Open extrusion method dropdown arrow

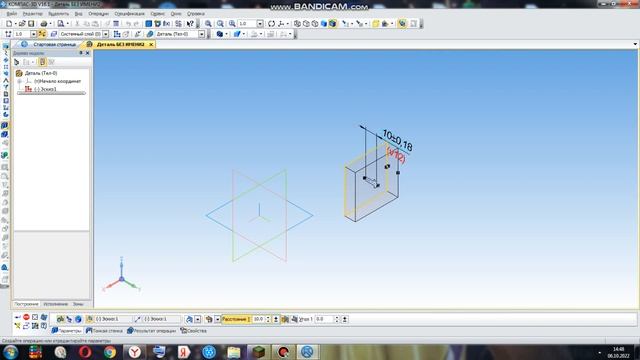pyautogui.click(x=217, y=319)
